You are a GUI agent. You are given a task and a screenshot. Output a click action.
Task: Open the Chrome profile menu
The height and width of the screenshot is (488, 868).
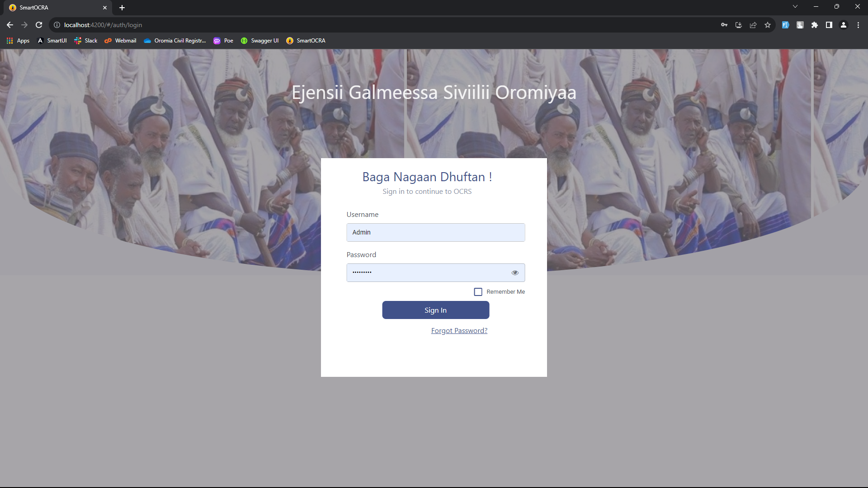[844, 25]
